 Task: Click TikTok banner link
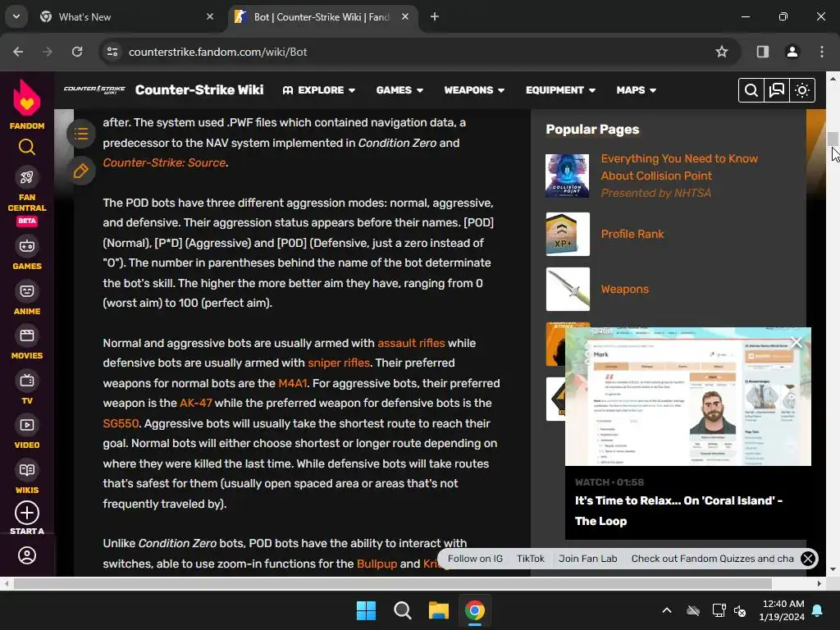coord(531,559)
